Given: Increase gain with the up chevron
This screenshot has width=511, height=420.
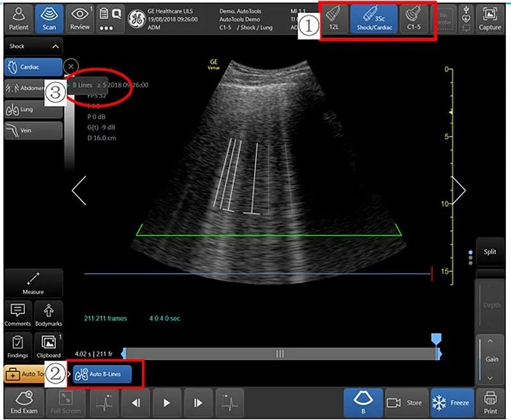Looking at the screenshot, I should pyautogui.click(x=490, y=341).
